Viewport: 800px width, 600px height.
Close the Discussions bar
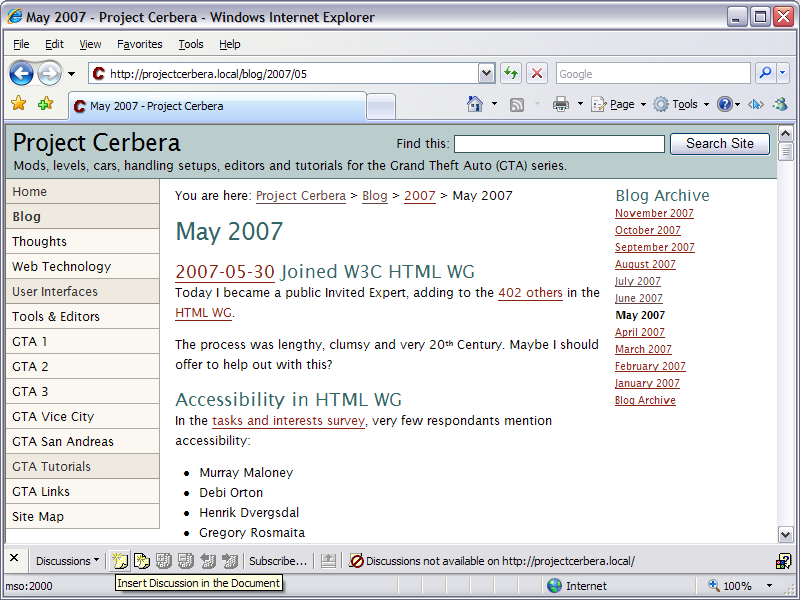[14, 560]
